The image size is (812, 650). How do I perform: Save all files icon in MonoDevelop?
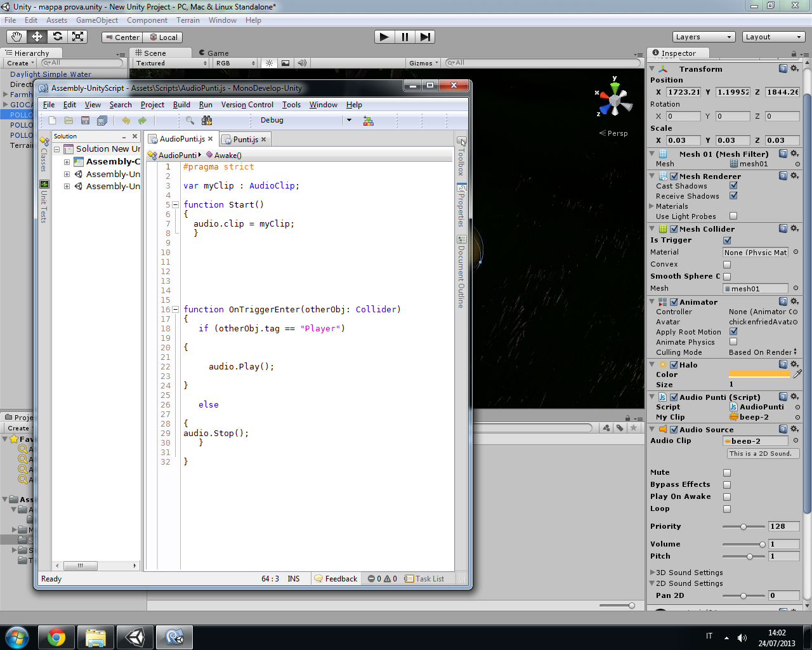pyautogui.click(x=101, y=120)
